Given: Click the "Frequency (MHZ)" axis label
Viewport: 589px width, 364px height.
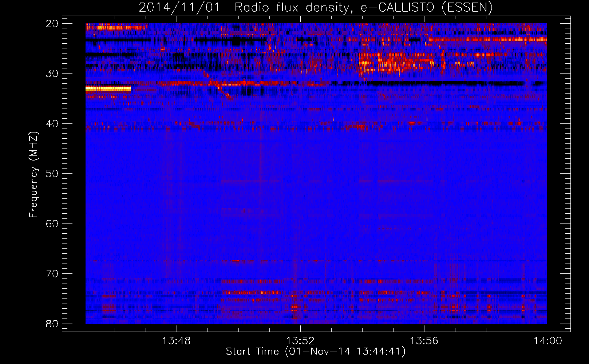Looking at the screenshot, I should coord(33,174).
